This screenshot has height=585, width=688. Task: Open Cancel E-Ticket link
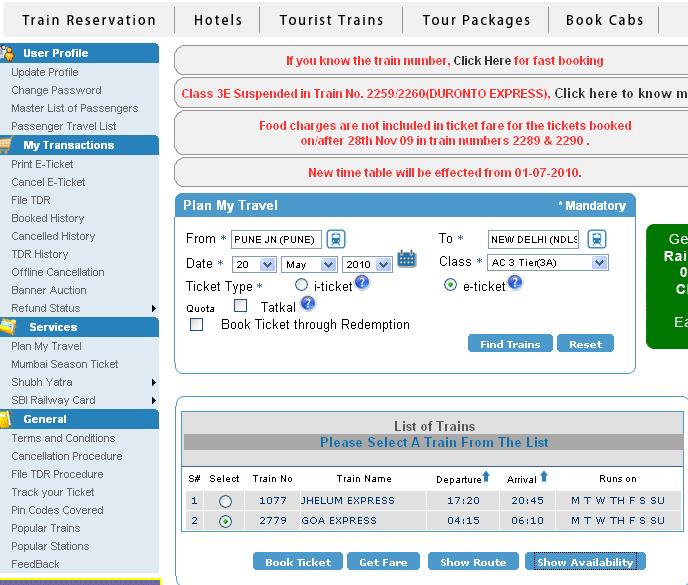(48, 182)
